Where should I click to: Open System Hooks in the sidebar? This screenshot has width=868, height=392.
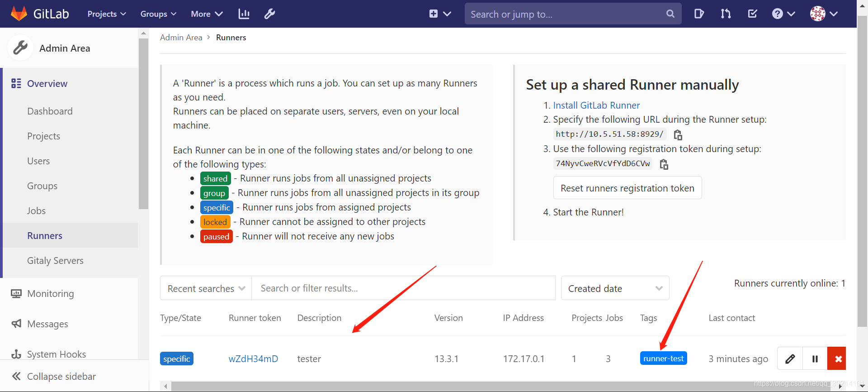coord(57,354)
